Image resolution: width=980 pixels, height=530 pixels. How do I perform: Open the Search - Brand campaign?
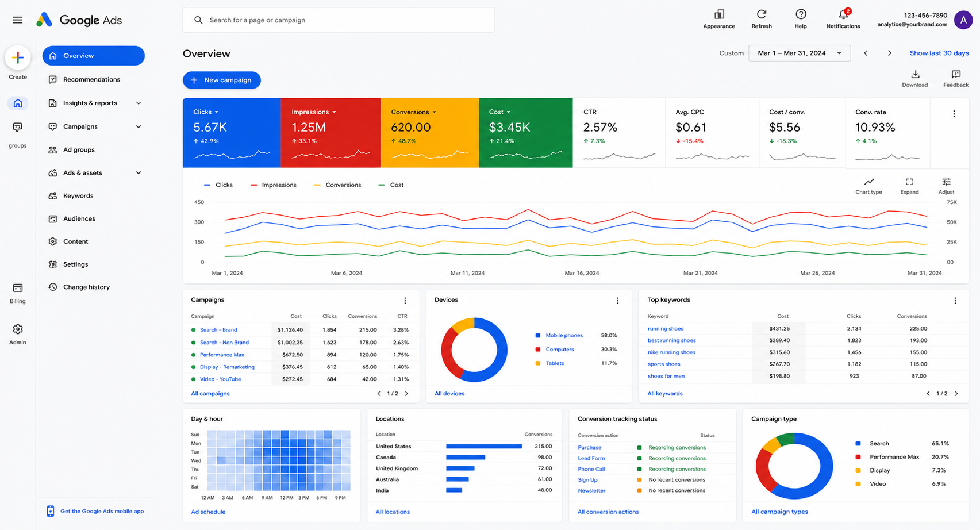pyautogui.click(x=218, y=330)
